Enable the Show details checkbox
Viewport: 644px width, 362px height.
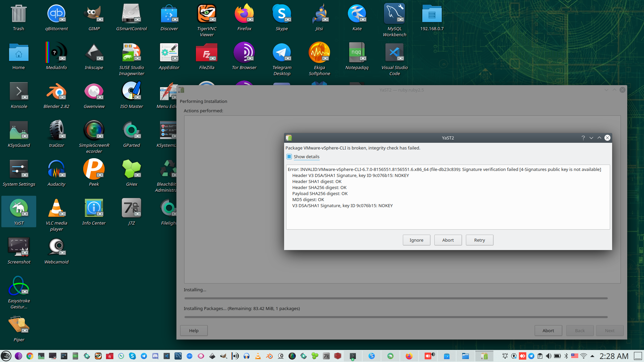tap(289, 157)
